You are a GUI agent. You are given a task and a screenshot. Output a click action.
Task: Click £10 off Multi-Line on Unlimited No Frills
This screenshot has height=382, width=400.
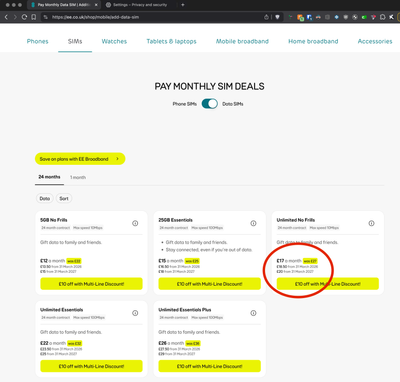pyautogui.click(x=328, y=284)
